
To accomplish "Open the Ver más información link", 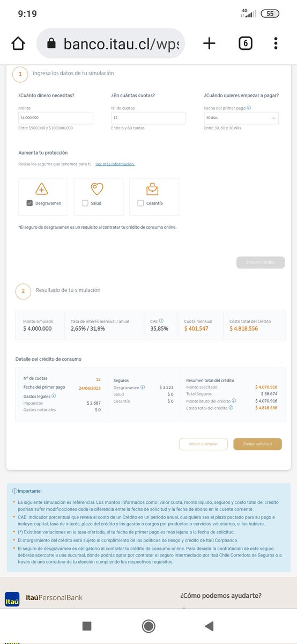I will pos(115,164).
